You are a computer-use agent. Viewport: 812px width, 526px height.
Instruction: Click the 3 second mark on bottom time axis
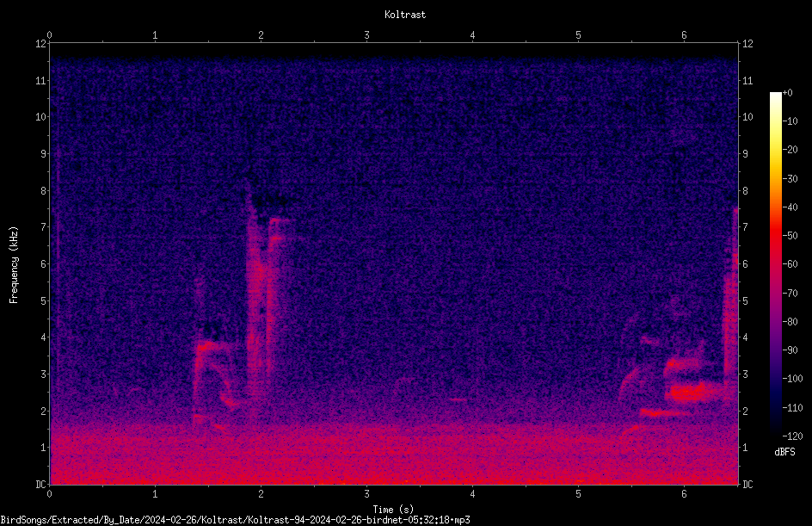tap(366, 494)
